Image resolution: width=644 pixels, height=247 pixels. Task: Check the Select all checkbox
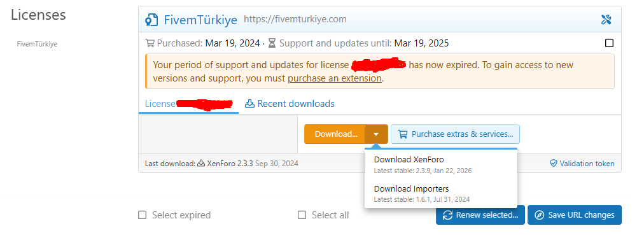pyautogui.click(x=302, y=215)
